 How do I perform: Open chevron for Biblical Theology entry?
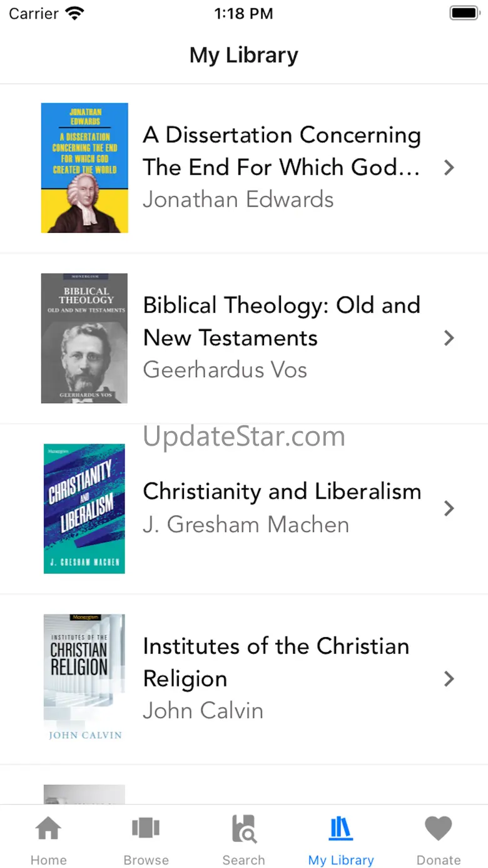point(449,338)
